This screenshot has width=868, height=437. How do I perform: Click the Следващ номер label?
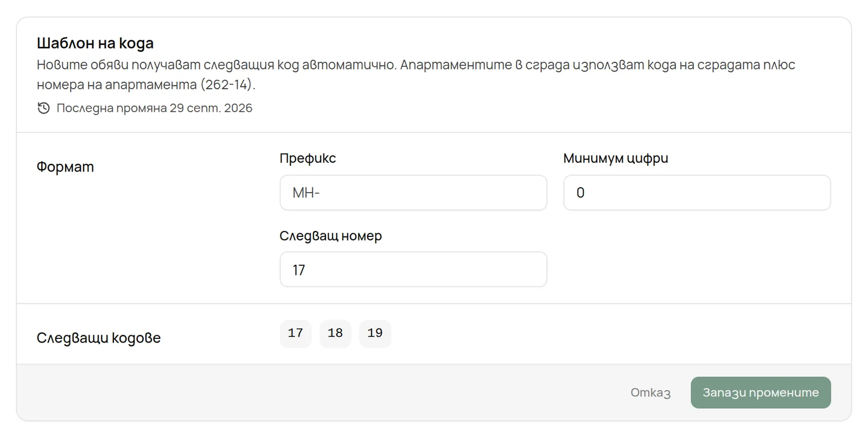point(331,236)
